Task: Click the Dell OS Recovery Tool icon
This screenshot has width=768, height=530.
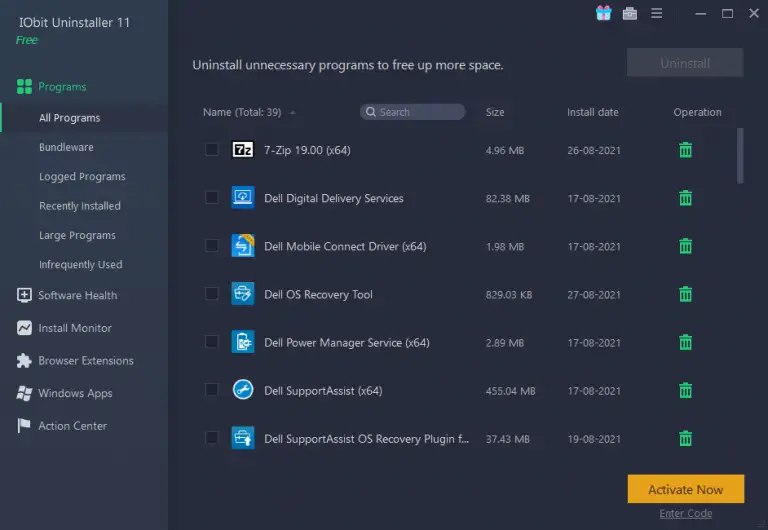Action: pyautogui.click(x=243, y=294)
